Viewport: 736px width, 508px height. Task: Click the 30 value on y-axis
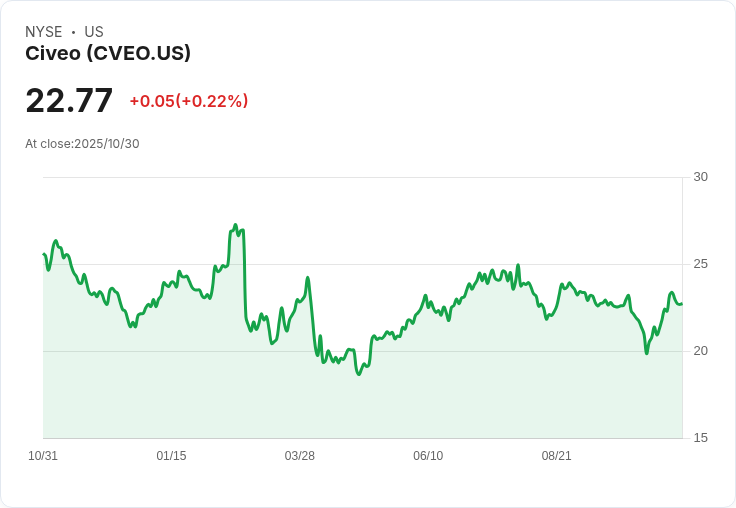pos(700,177)
